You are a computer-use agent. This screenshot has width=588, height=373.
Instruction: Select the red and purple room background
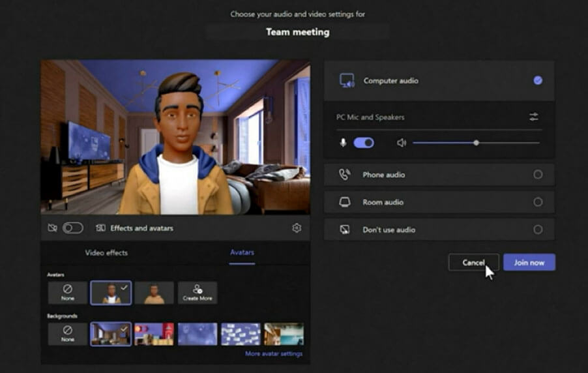coord(154,334)
